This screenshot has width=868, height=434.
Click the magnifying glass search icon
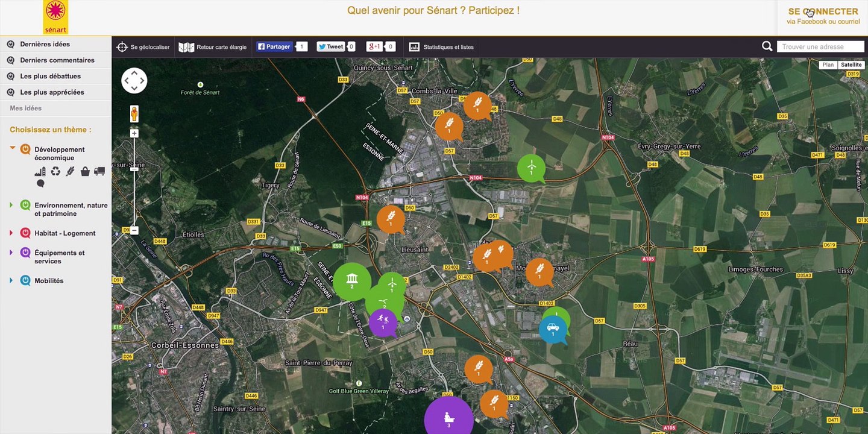click(x=767, y=46)
